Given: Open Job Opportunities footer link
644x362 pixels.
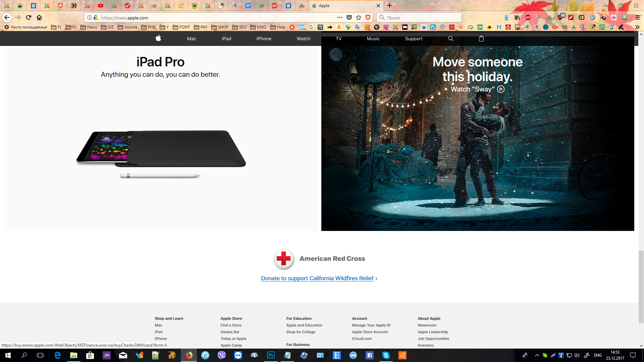Looking at the screenshot, I should [x=433, y=339].
